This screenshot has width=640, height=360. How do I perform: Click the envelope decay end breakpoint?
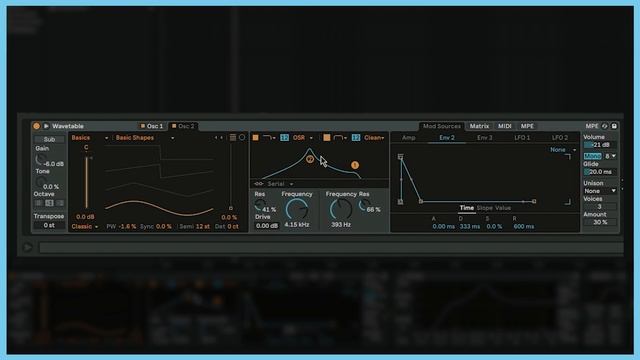click(421, 201)
